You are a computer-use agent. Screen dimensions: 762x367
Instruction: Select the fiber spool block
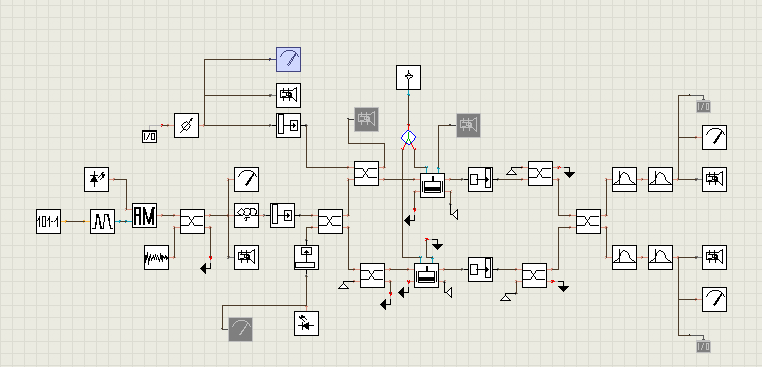[x=246, y=215]
